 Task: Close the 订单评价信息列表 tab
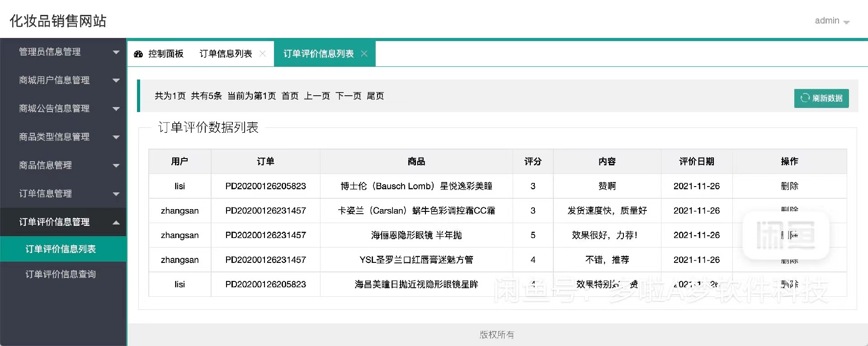coord(364,54)
